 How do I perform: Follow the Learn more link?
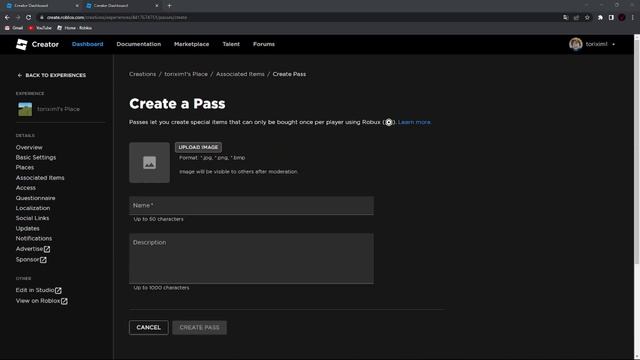point(414,122)
